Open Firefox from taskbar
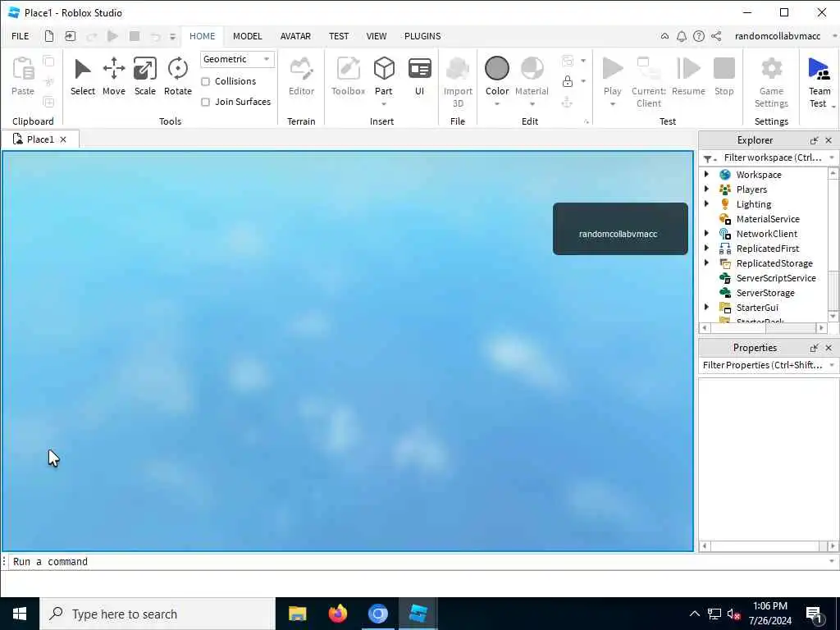Viewport: 840px width, 630px height. 337,614
